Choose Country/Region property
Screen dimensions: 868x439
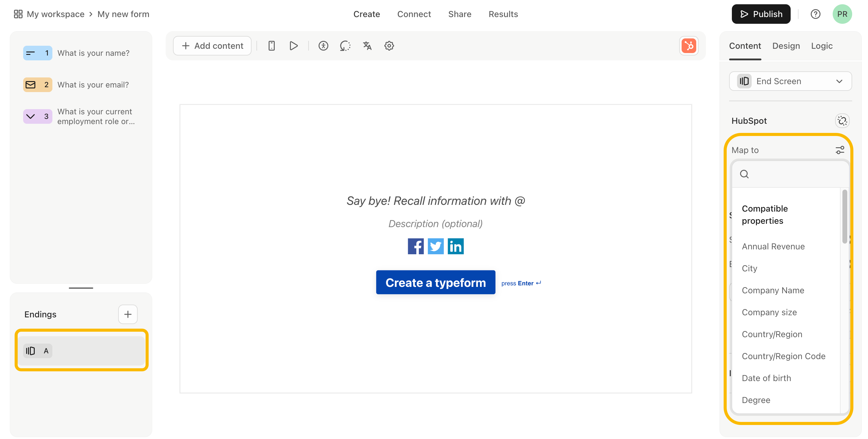pyautogui.click(x=772, y=334)
